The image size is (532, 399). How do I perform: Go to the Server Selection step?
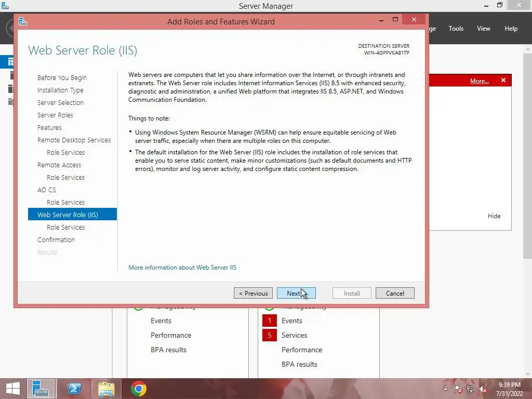coord(60,102)
